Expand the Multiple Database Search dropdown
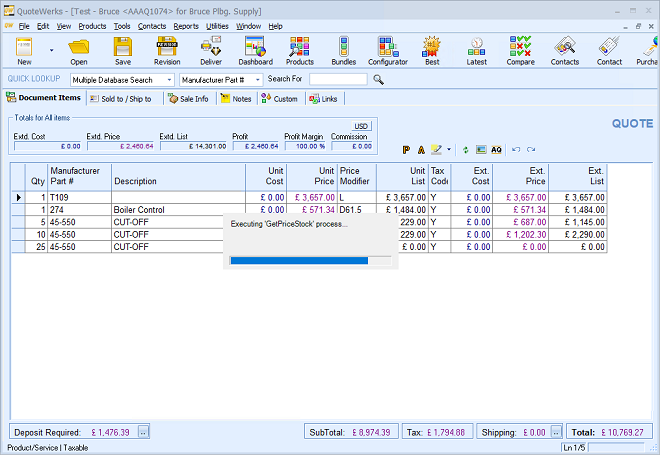The width and height of the screenshot is (660, 455). 169,79
